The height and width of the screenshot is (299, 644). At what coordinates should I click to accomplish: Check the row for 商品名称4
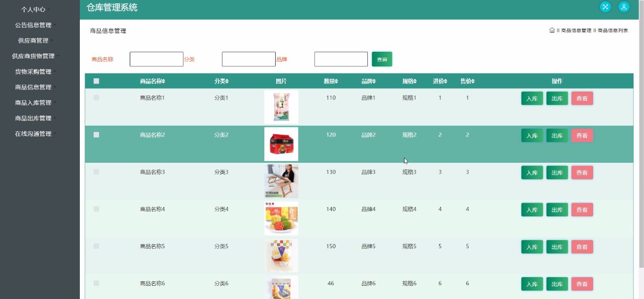tap(96, 209)
